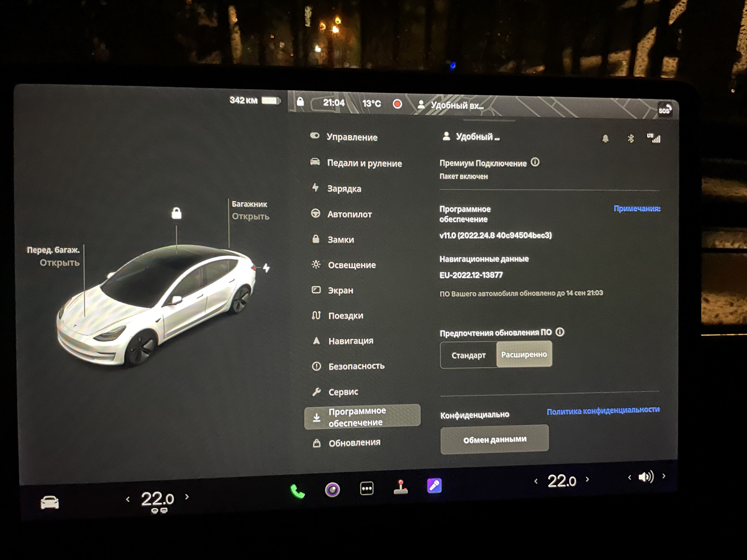747x560 pixels.
Task: Tap the car controls icon
Action: tap(50, 503)
